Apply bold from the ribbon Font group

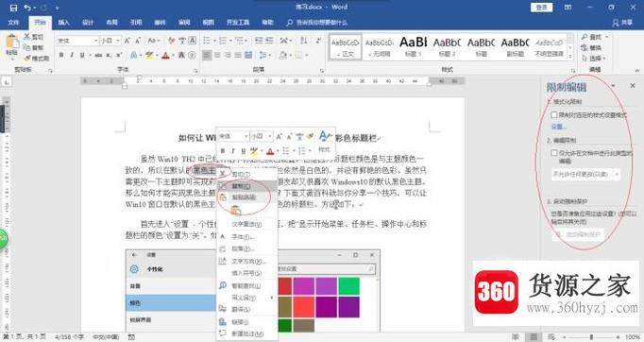61,55
